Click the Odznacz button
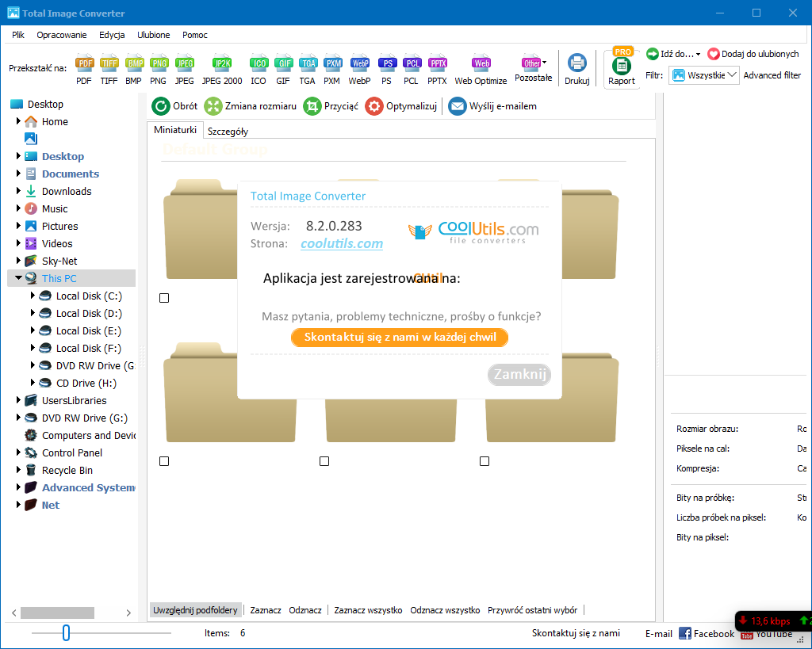The height and width of the screenshot is (649, 812). click(x=305, y=610)
